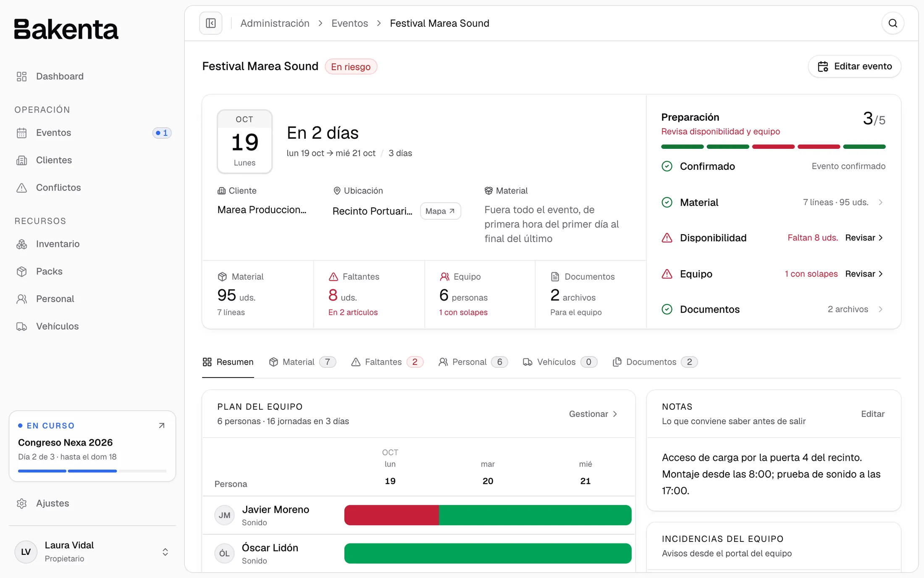Open Congreso Nexa 2026 via arrow icon
Image resolution: width=924 pixels, height=578 pixels.
(162, 426)
